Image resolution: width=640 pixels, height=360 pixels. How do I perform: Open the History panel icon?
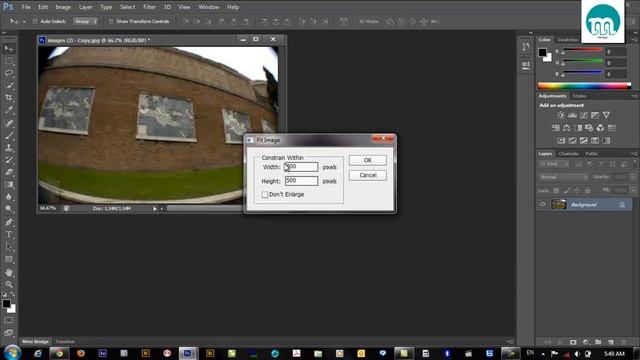pyautogui.click(x=526, y=47)
